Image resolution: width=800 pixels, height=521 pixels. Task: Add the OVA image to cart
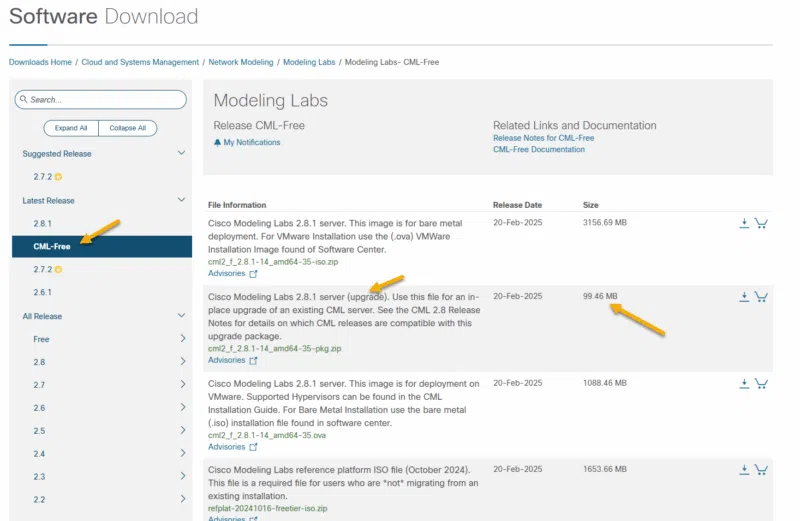[x=761, y=383]
